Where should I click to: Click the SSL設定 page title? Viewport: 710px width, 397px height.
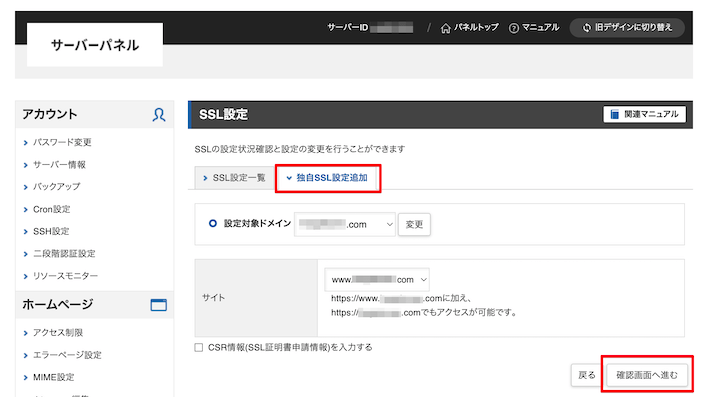[x=224, y=115]
